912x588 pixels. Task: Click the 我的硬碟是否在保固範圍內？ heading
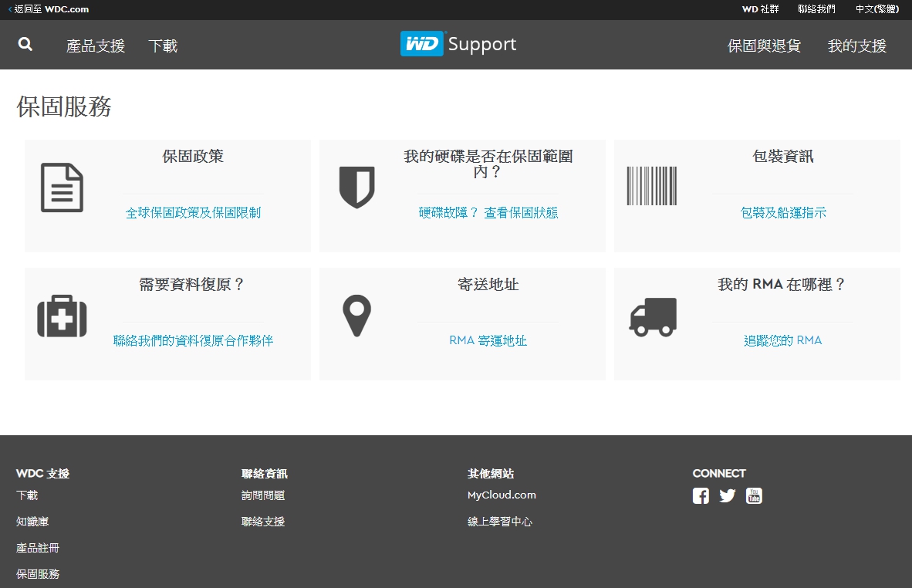pyautogui.click(x=488, y=164)
